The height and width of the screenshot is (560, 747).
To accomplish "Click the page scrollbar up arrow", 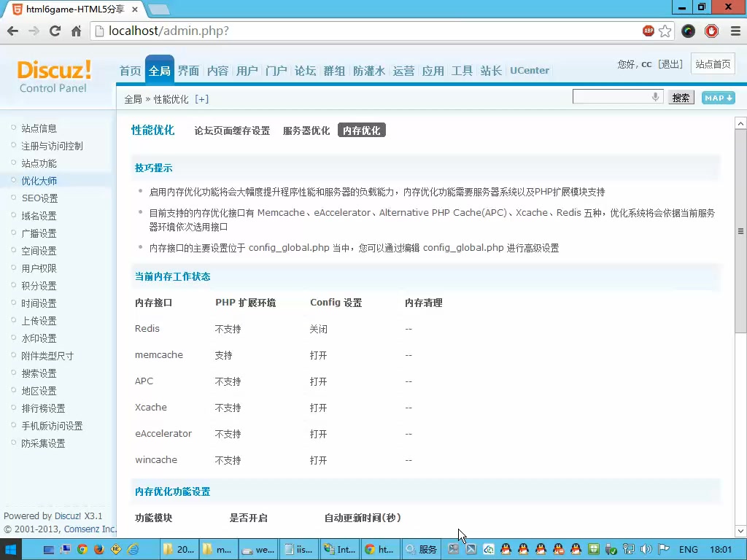I will click(x=740, y=124).
